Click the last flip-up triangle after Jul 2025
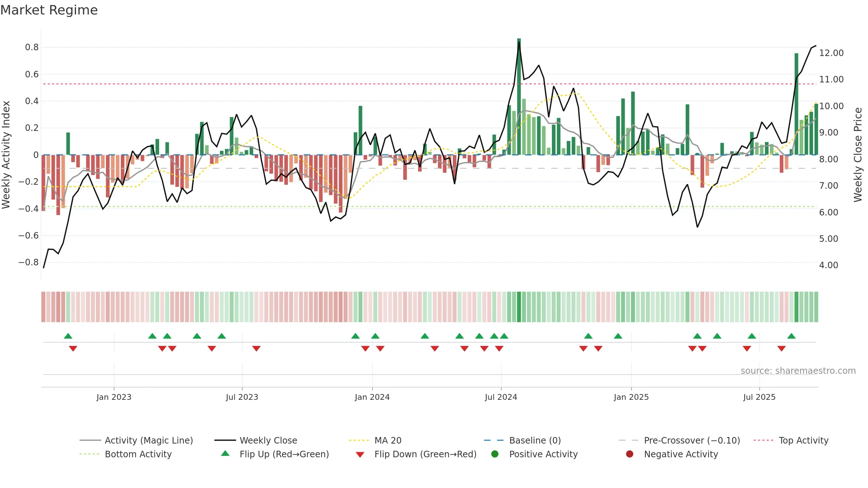 click(791, 336)
